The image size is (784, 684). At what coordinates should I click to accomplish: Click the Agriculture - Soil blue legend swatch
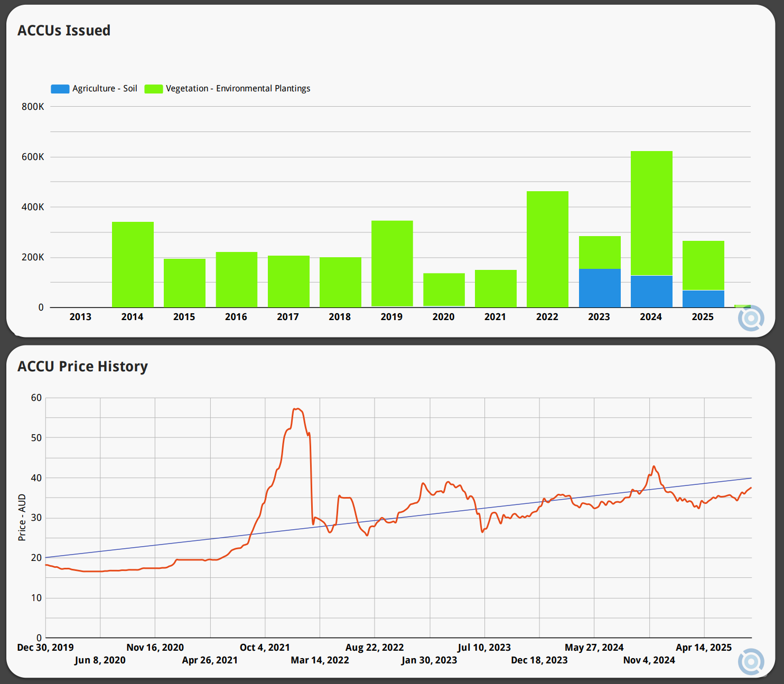(60, 89)
